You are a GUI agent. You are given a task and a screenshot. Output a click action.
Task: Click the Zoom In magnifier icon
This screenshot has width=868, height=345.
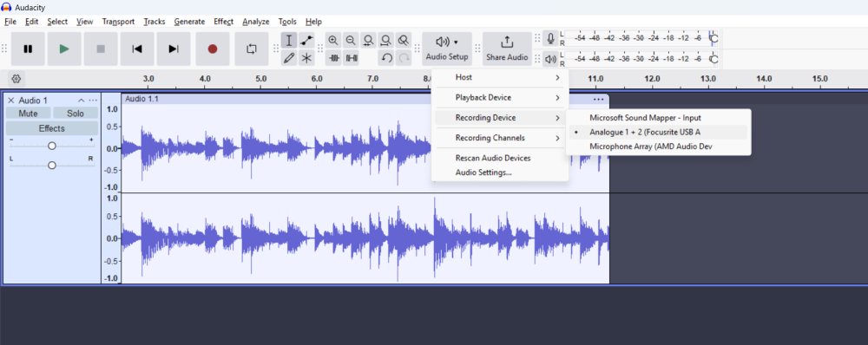(332, 41)
